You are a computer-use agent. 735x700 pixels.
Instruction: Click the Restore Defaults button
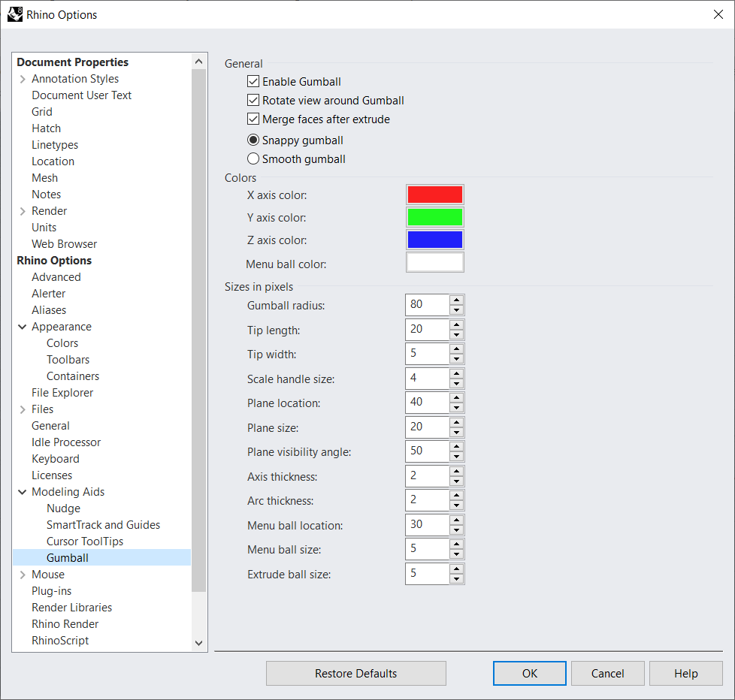(355, 673)
